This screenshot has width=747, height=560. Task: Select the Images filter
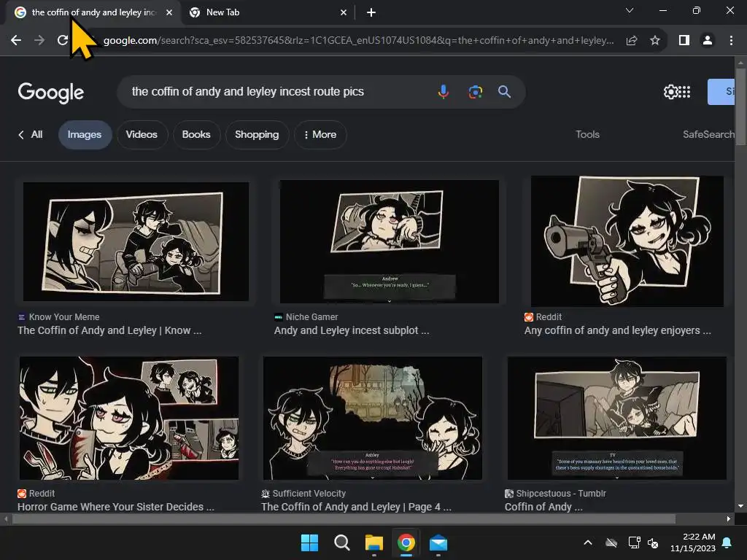(x=85, y=135)
